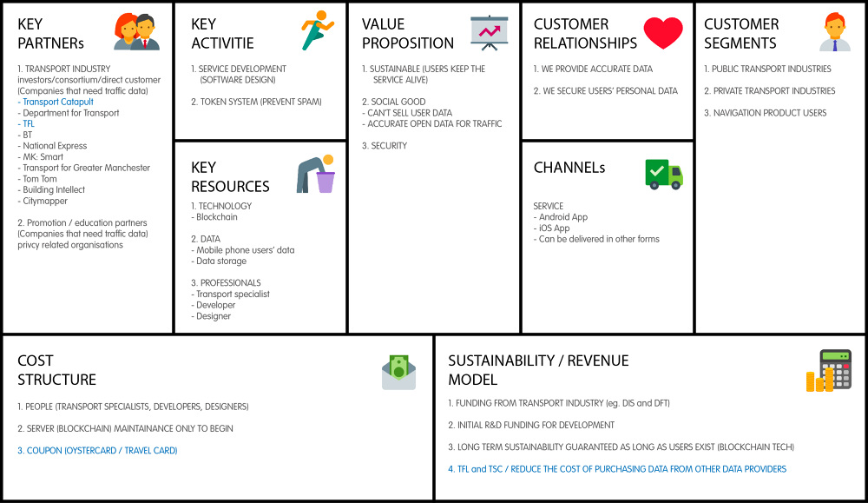The width and height of the screenshot is (868, 503).
Task: Click the Customer Segments person avatar icon
Action: 835,32
